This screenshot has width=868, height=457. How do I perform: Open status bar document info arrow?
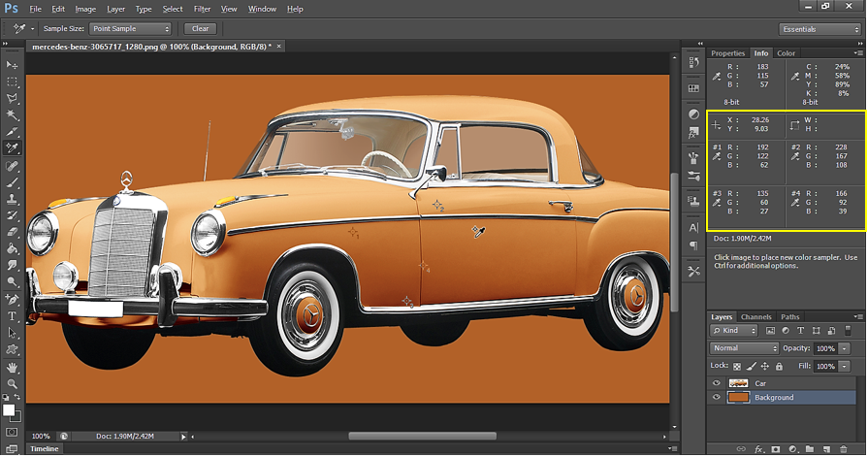tap(183, 437)
